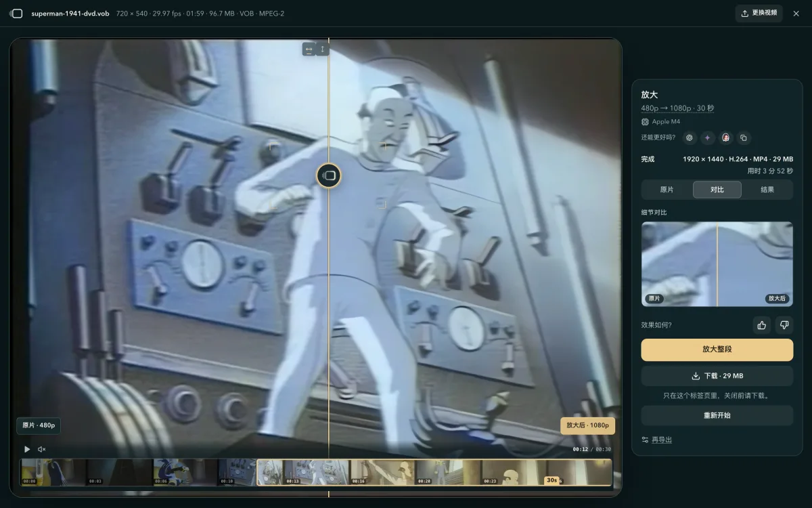
Task: Click the chip icon beside Apple M4
Action: point(645,122)
